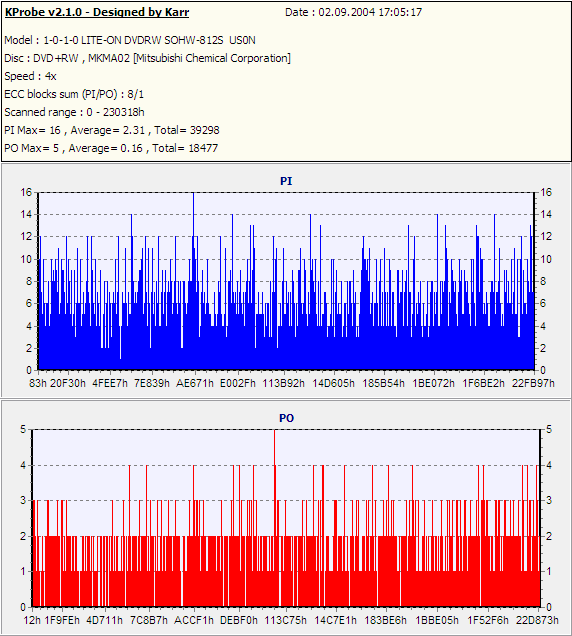The width and height of the screenshot is (572, 636).
Task: Click the PO Max statistics line
Action: click(x=111, y=148)
